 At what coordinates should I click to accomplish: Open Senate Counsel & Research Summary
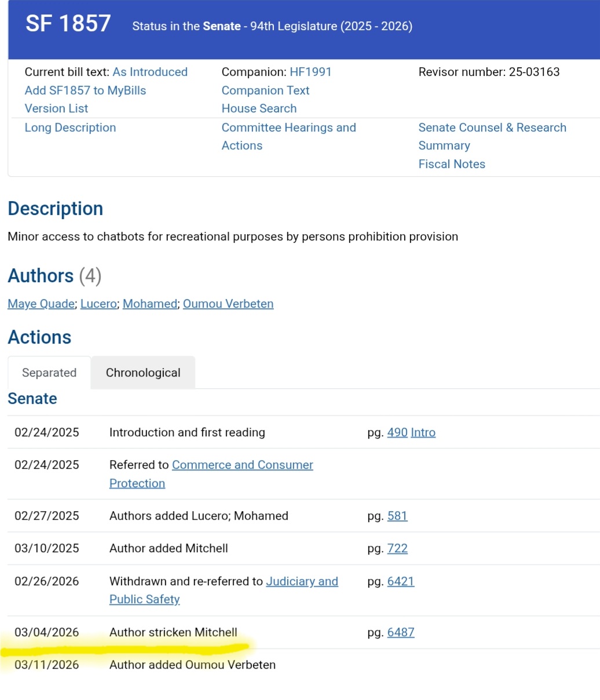[492, 136]
